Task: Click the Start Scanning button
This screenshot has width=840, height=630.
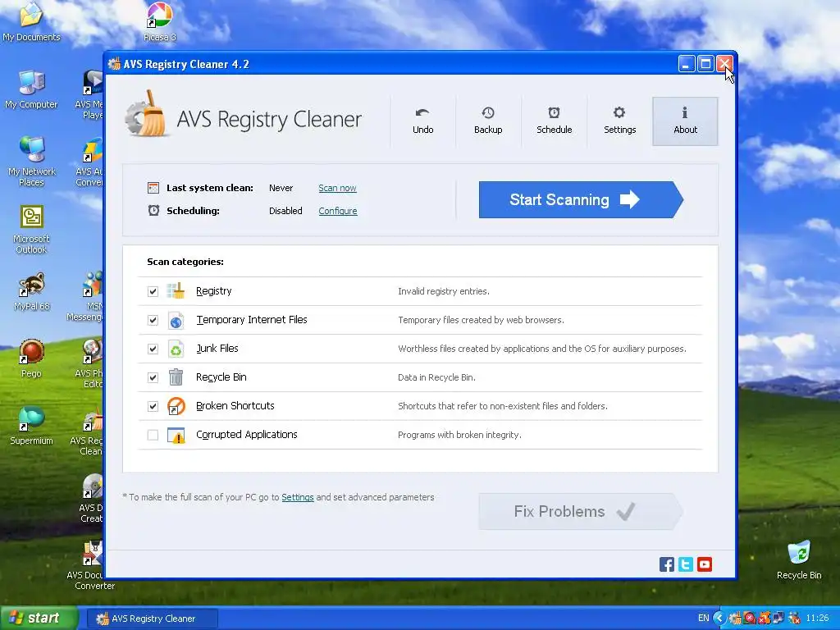Action: point(581,199)
